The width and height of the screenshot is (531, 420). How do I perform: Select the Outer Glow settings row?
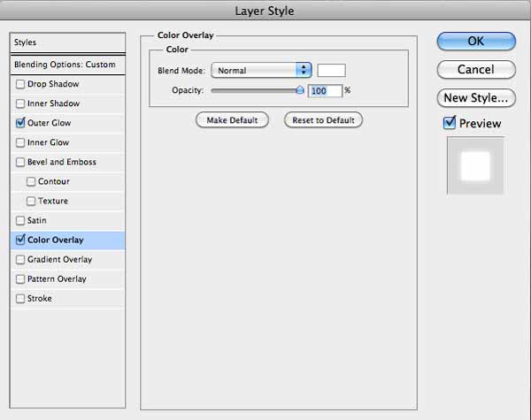pos(68,123)
